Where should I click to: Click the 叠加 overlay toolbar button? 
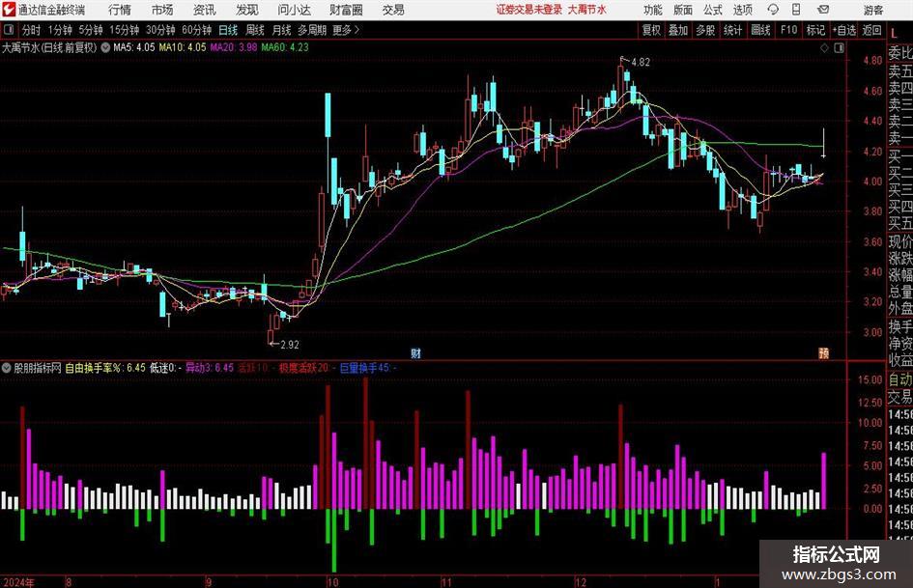[678, 30]
